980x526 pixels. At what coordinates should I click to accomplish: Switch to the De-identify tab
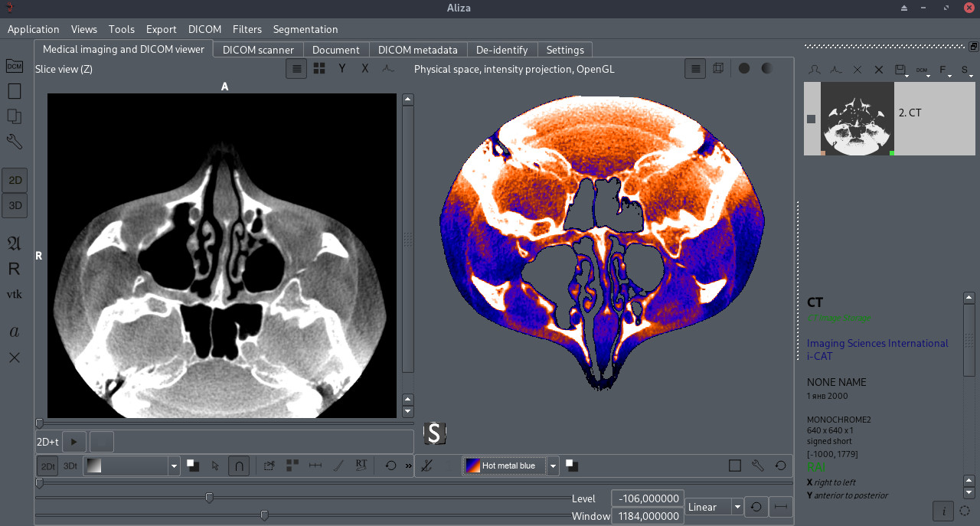(x=501, y=50)
